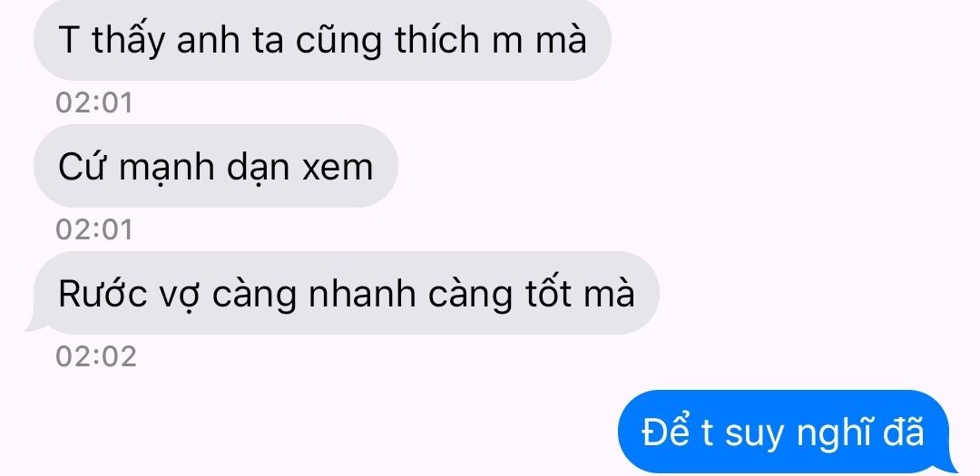The height and width of the screenshot is (476, 980).
Task: Click the word "suy" in the blue message
Action: pos(754,435)
